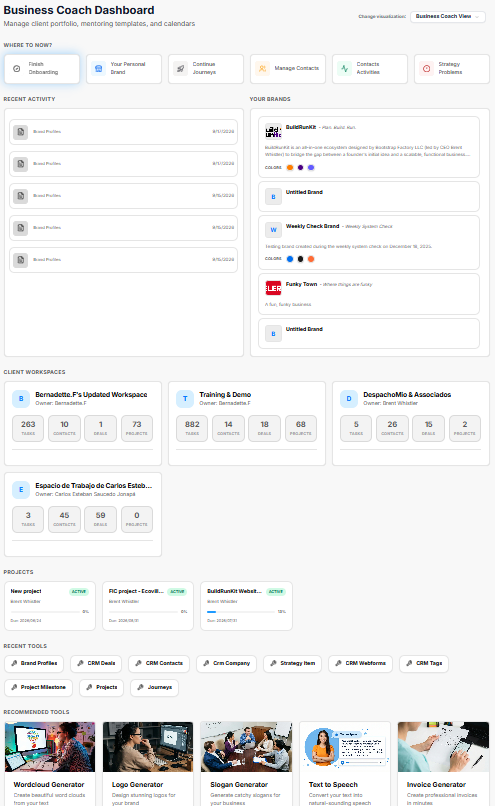Image resolution: width=495 pixels, height=806 pixels.
Task: Go to Your Personal Brand
Action: [124, 68]
